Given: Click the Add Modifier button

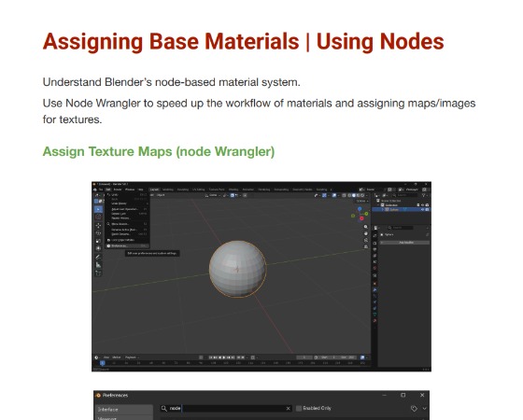Looking at the screenshot, I should point(405,243).
